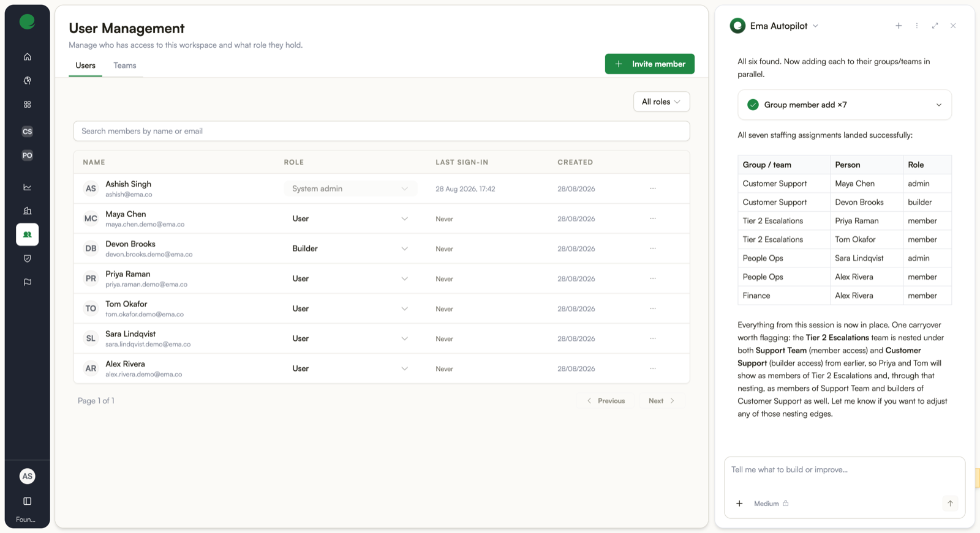
Task: Open row actions for Alex Rivera
Action: [x=653, y=368]
